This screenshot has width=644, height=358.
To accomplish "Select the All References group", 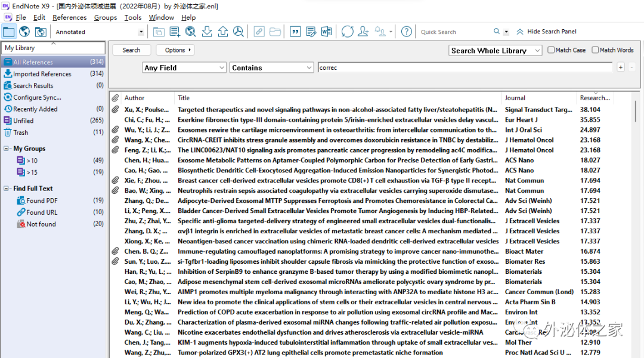I will pos(54,61).
